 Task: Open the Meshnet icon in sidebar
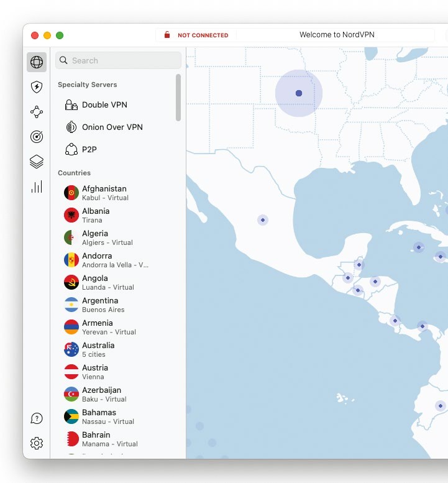[x=37, y=112]
